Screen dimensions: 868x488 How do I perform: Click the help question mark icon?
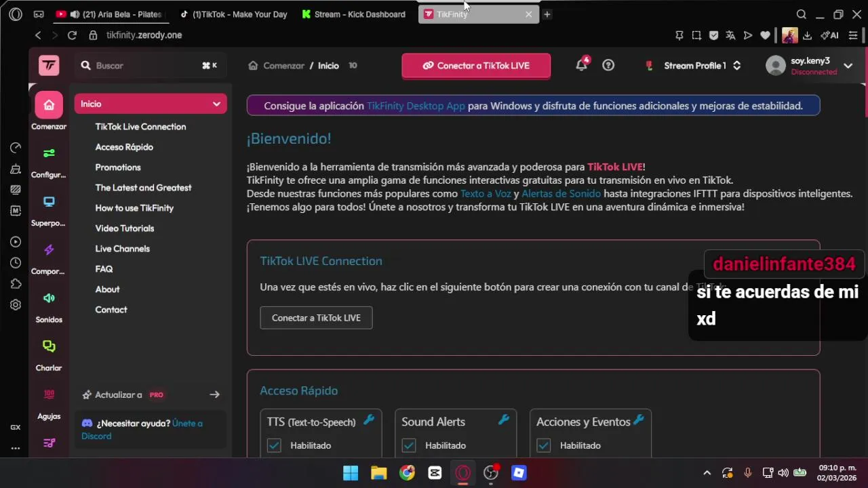click(608, 65)
